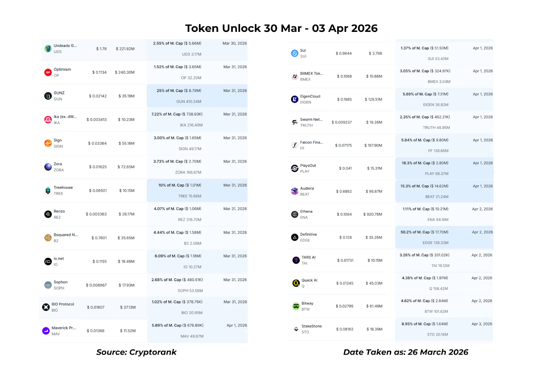Click the EigenCloud EIGEN logo
The image size is (555, 392).
click(294, 99)
